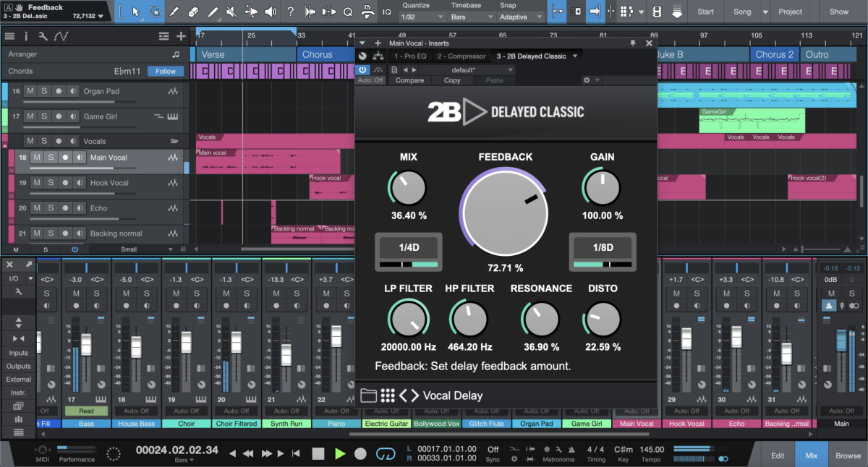Click Auto: Off on Hook Vocal channel
This screenshot has height=467, width=868.
[x=686, y=411]
